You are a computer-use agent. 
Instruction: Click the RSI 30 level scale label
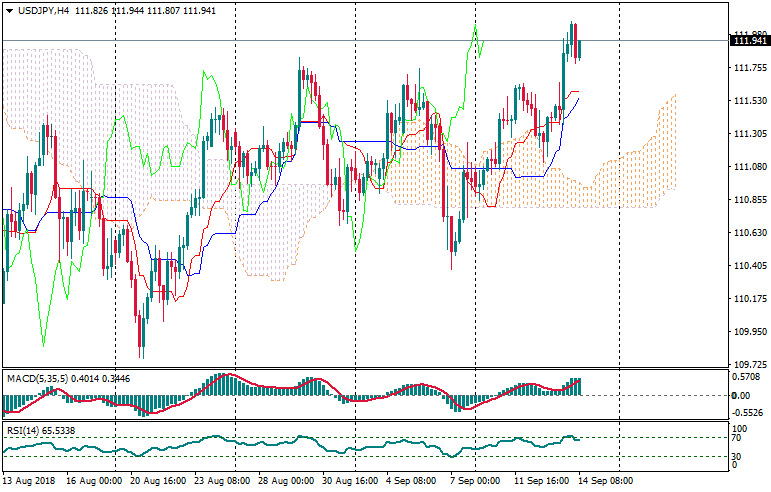[735, 457]
